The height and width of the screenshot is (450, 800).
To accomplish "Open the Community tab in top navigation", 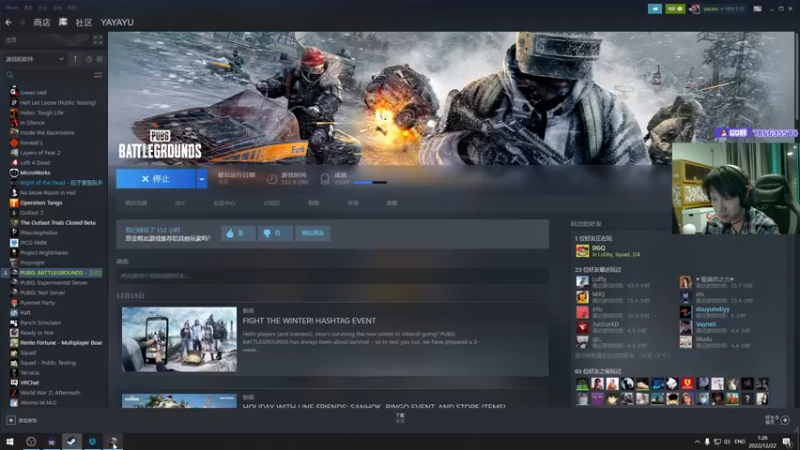I will pos(84,22).
